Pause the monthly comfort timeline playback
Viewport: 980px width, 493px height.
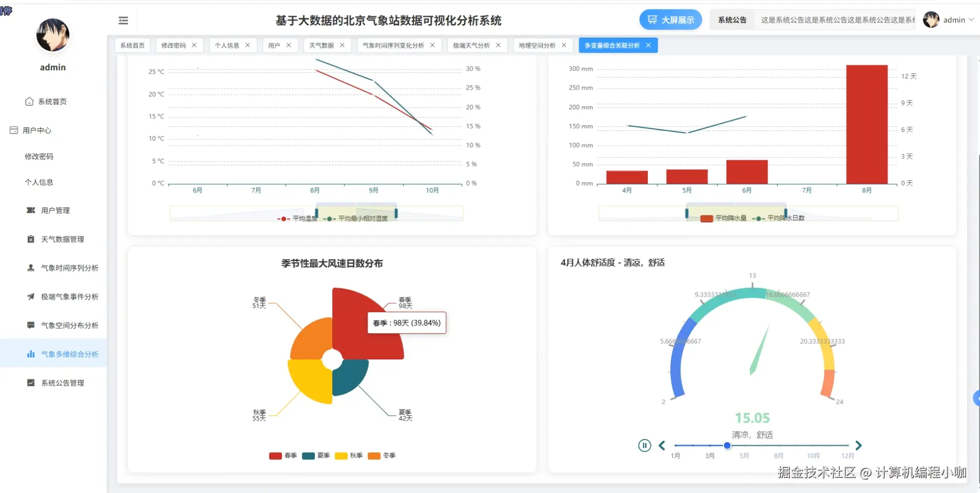pyautogui.click(x=645, y=445)
